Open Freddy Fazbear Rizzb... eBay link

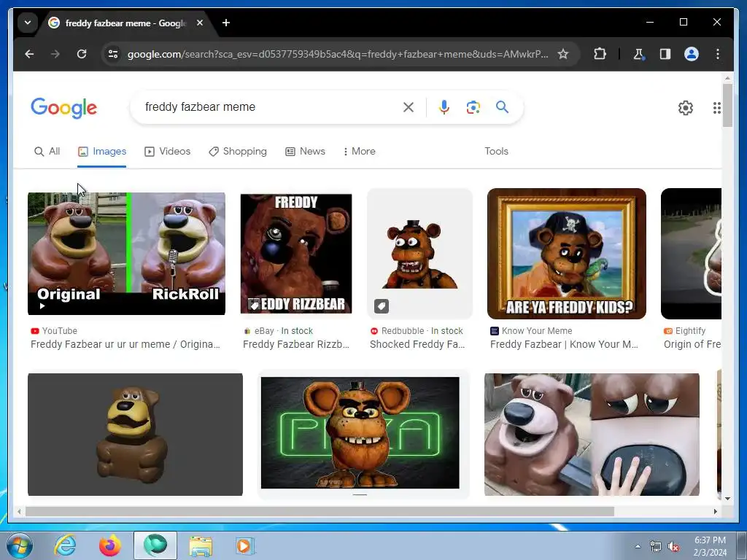click(x=296, y=344)
